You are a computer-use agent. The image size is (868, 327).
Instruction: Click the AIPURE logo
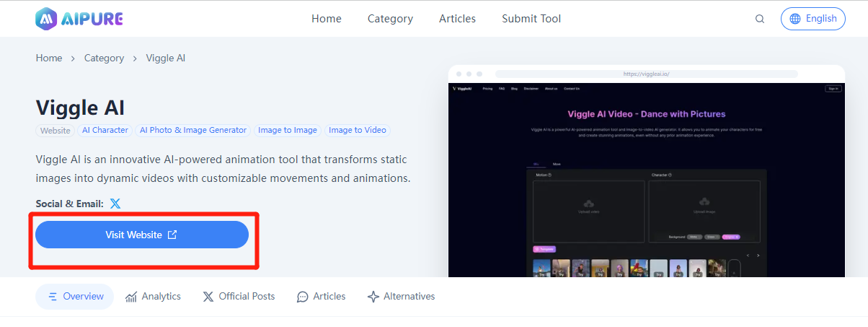point(79,19)
